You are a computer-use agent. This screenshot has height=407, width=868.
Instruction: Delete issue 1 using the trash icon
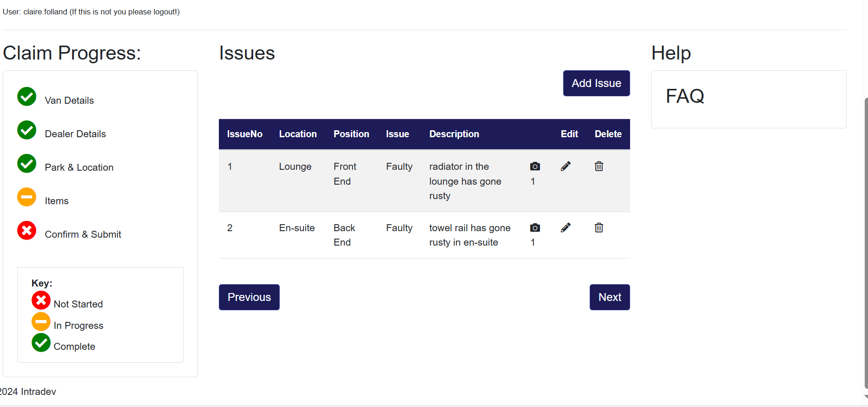click(x=599, y=167)
